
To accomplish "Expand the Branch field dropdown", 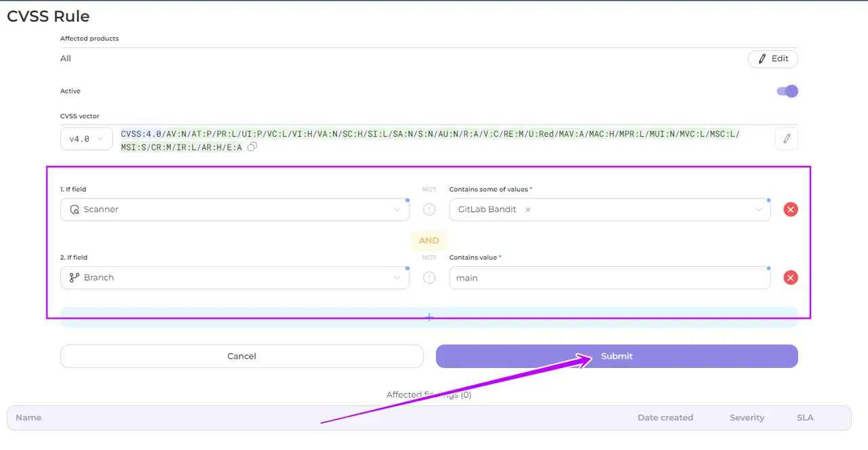I will [397, 277].
